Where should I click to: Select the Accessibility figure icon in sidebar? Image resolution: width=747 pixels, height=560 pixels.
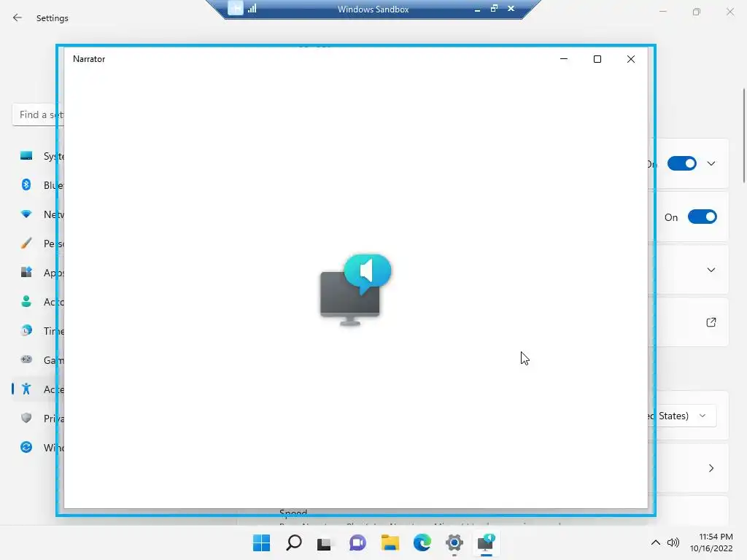tap(26, 389)
